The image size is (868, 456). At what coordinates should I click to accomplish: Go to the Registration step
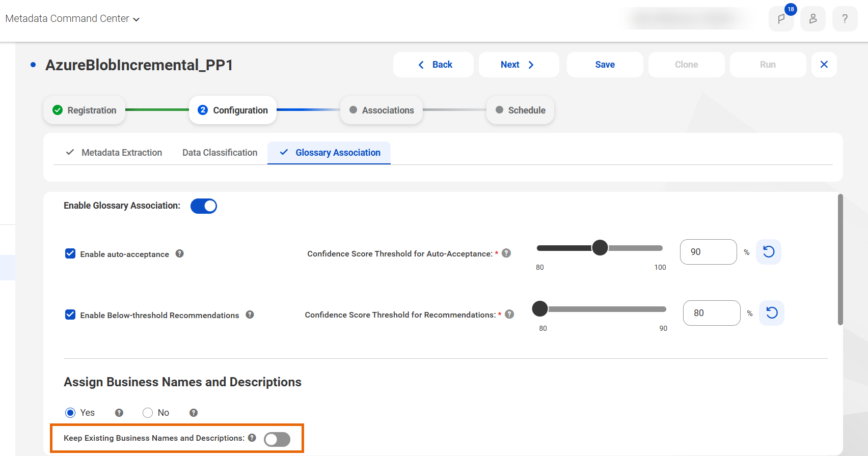click(x=85, y=110)
